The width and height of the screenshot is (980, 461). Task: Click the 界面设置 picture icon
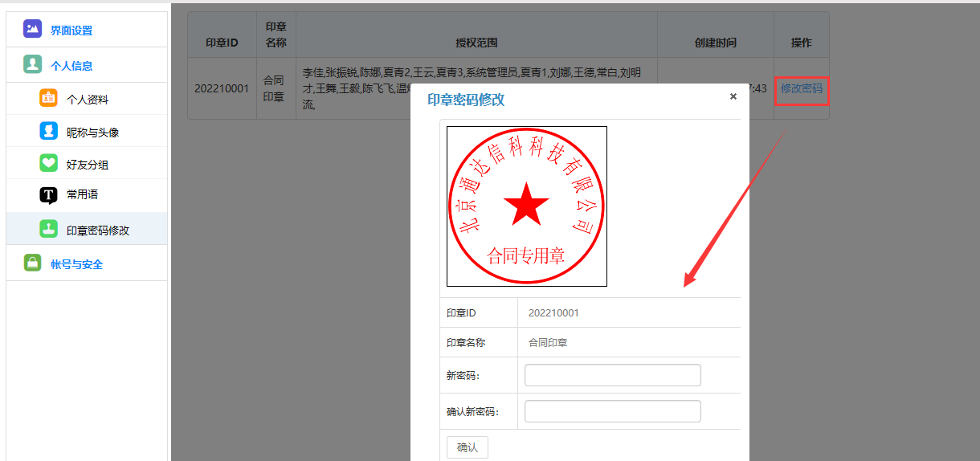32,30
